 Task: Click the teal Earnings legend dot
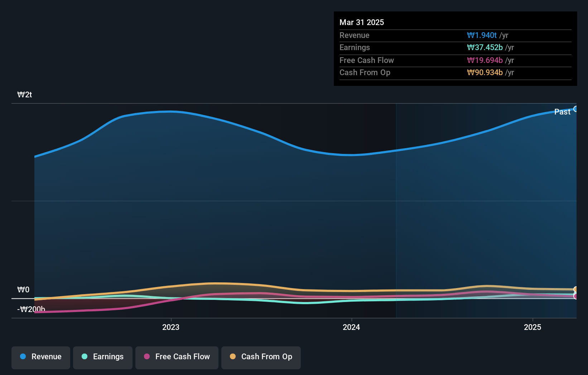85,356
